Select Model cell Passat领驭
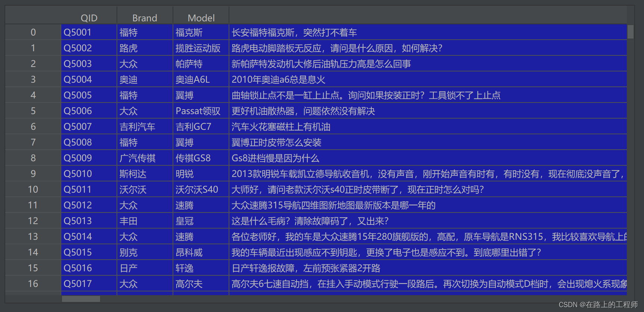The width and height of the screenshot is (644, 312). 201,111
